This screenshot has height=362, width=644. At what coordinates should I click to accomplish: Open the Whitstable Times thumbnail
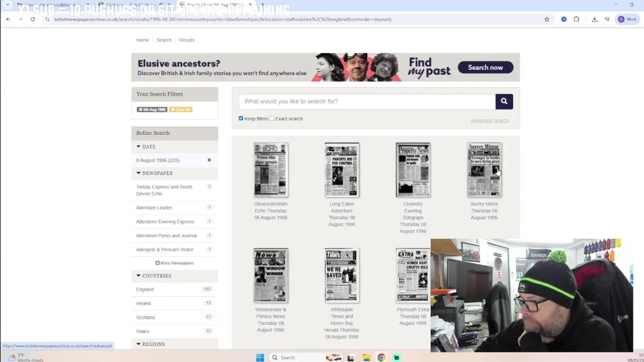342,276
